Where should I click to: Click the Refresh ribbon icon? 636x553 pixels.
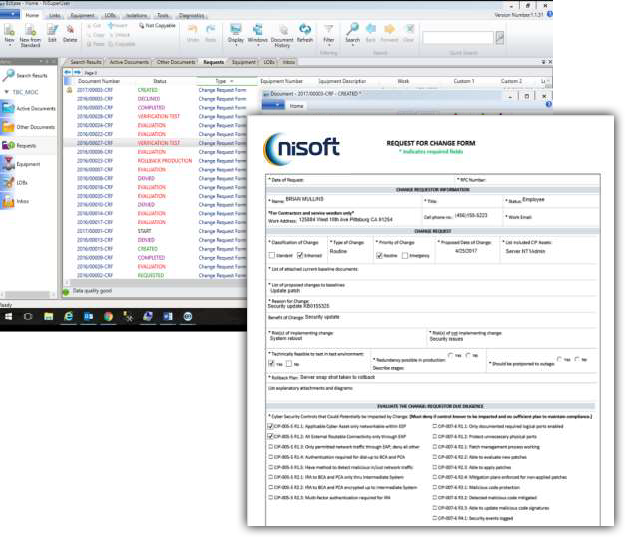tap(305, 33)
